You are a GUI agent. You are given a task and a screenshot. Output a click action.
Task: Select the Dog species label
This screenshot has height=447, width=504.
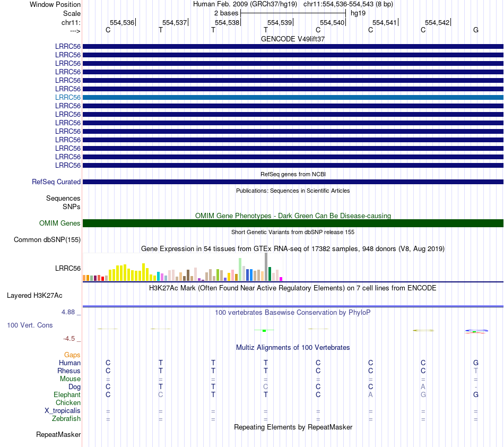[x=75, y=387]
